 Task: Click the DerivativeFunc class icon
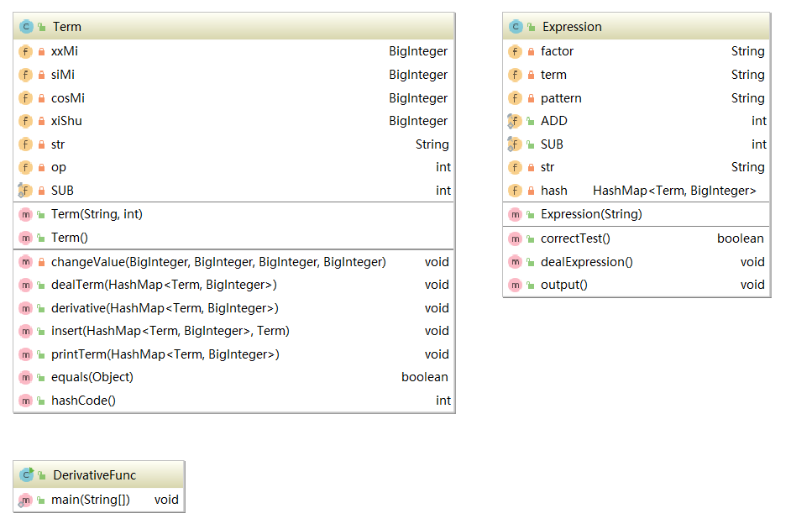pos(26,475)
